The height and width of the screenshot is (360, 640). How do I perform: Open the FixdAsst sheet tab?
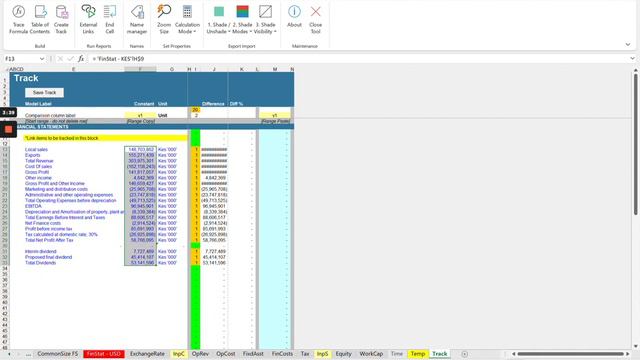[253, 354]
